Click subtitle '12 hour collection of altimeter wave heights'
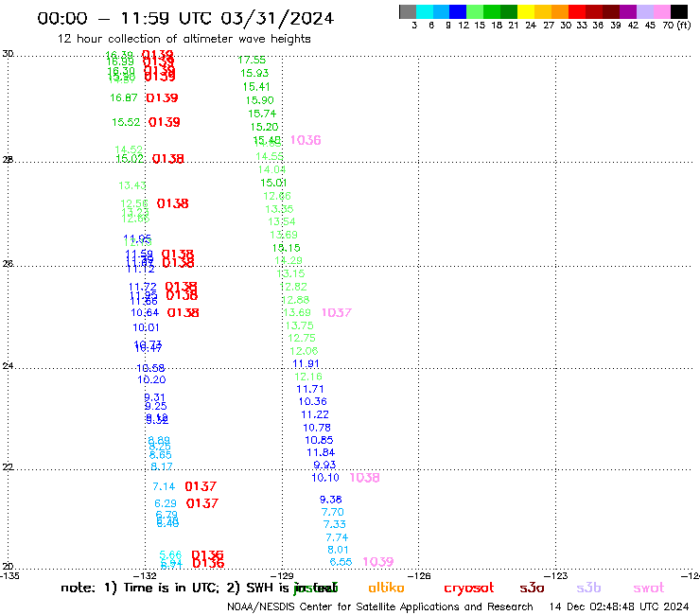This screenshot has width=700, height=615. pos(184,39)
